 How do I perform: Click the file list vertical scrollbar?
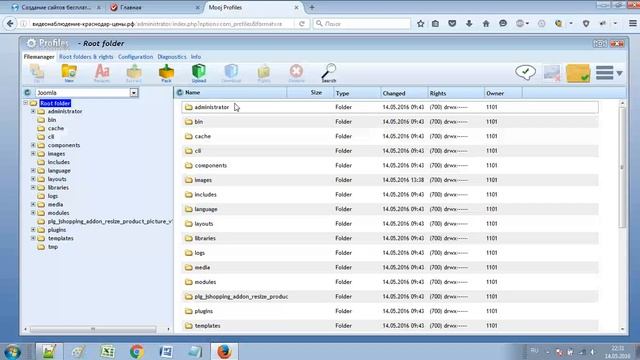coord(622,167)
